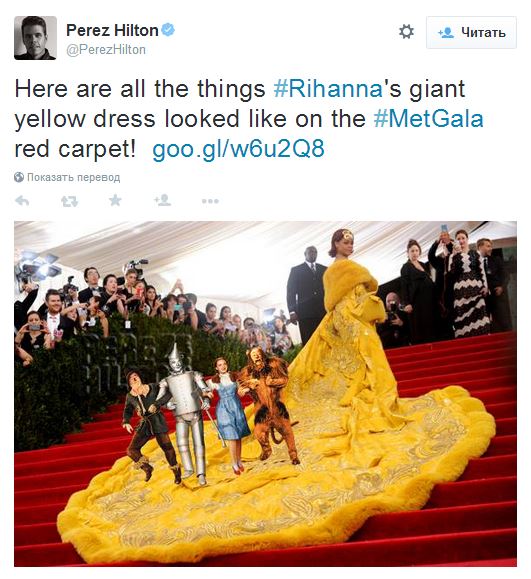The image size is (531, 579).
Task: Open the gear settings dropdown
Action: (406, 32)
